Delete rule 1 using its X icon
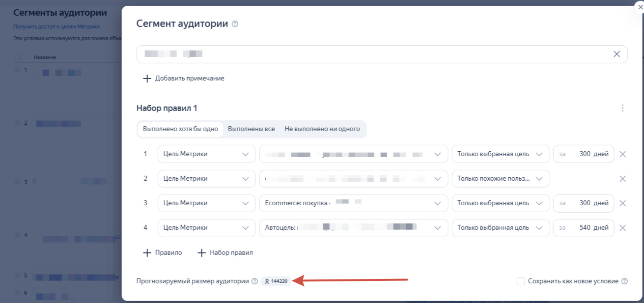Image resolution: width=644 pixels, height=303 pixels. pyautogui.click(x=622, y=154)
